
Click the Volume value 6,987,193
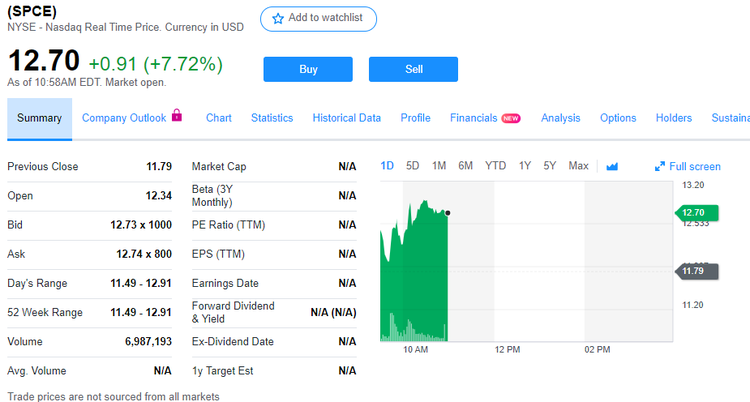click(148, 342)
